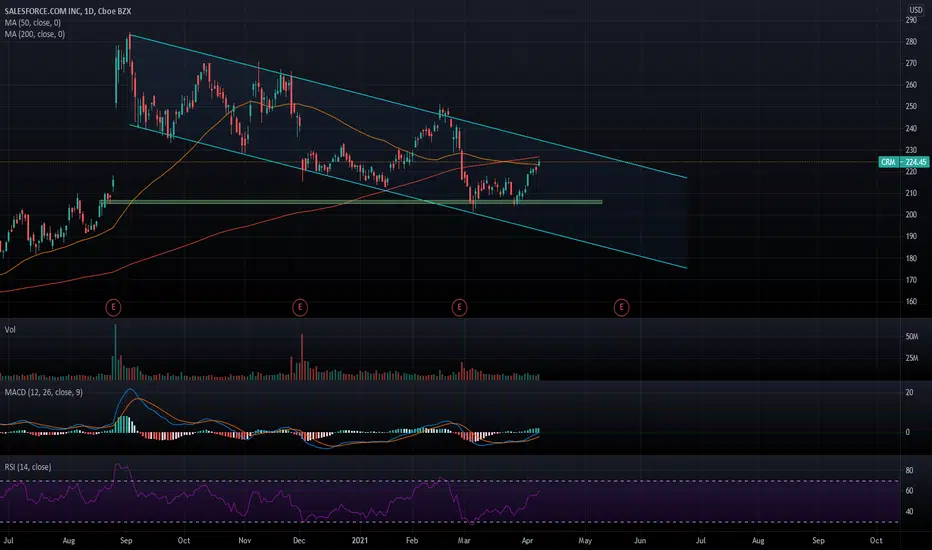Click the RSI 80 scale label
The width and height of the screenshot is (932, 550).
tap(909, 470)
